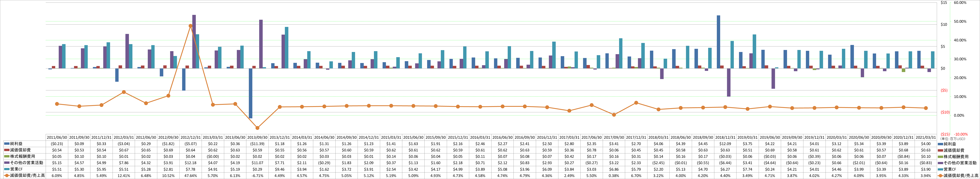Select the orange line peak point at 2012/12/31
Viewport: 980px width, 179px height.
click(x=190, y=26)
